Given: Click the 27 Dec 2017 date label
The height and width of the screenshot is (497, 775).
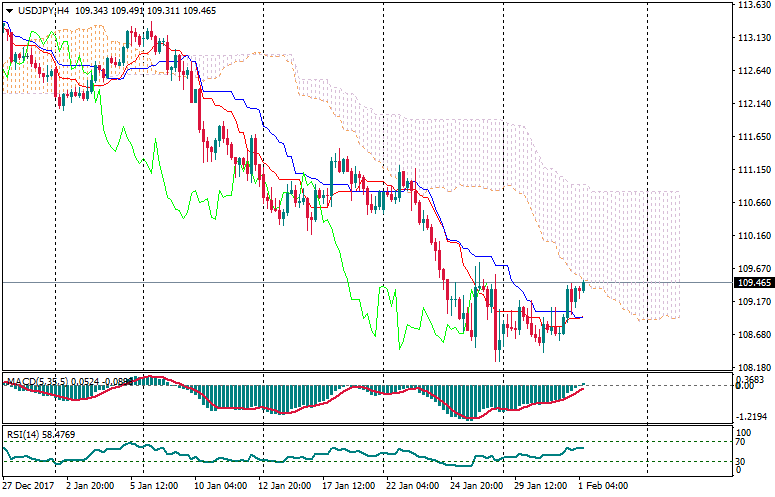Looking at the screenshot, I should coord(29,486).
